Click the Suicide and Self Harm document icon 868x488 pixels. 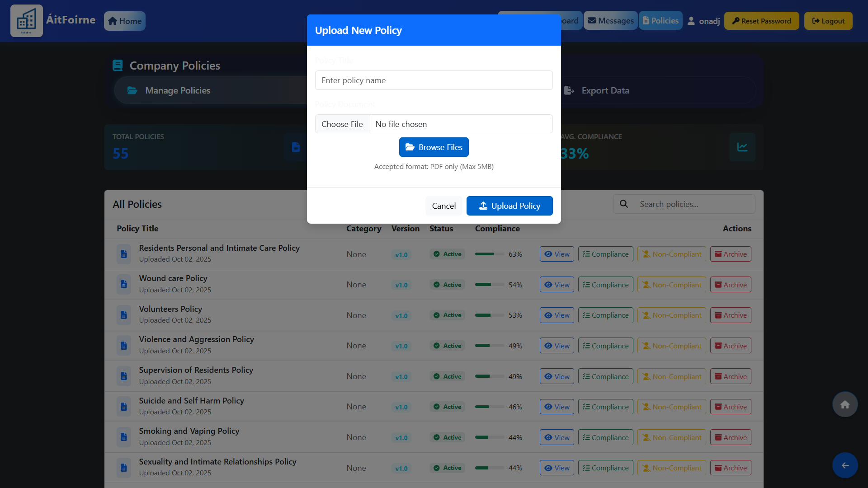(x=123, y=406)
